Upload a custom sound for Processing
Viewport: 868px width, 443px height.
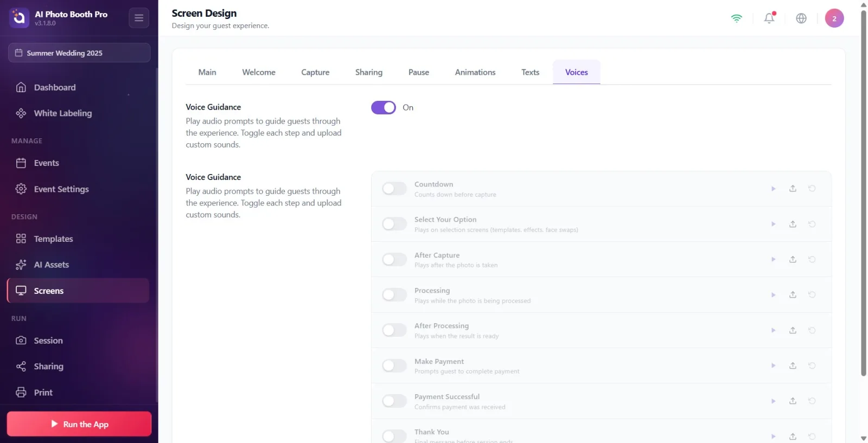[x=793, y=295]
